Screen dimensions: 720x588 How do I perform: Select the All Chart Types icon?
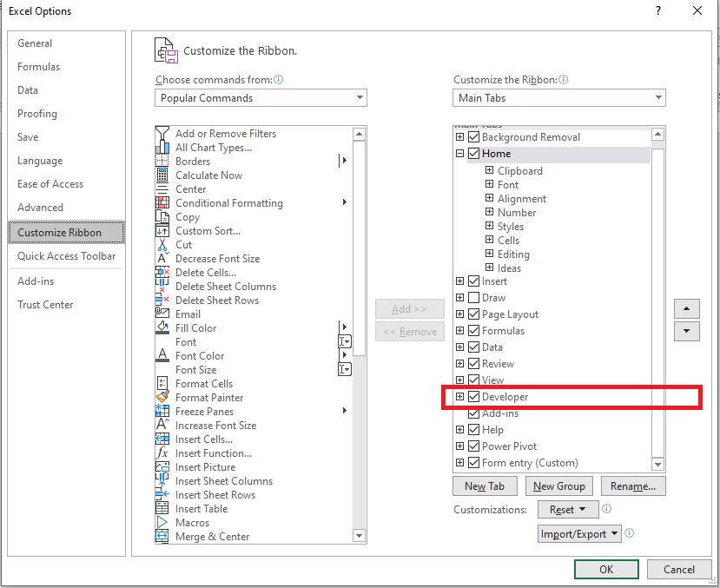[162, 148]
